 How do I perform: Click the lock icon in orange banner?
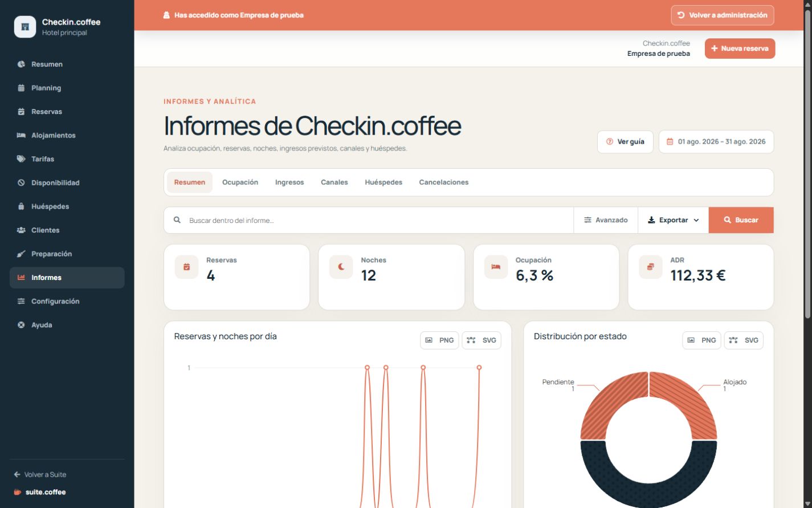[x=166, y=15]
